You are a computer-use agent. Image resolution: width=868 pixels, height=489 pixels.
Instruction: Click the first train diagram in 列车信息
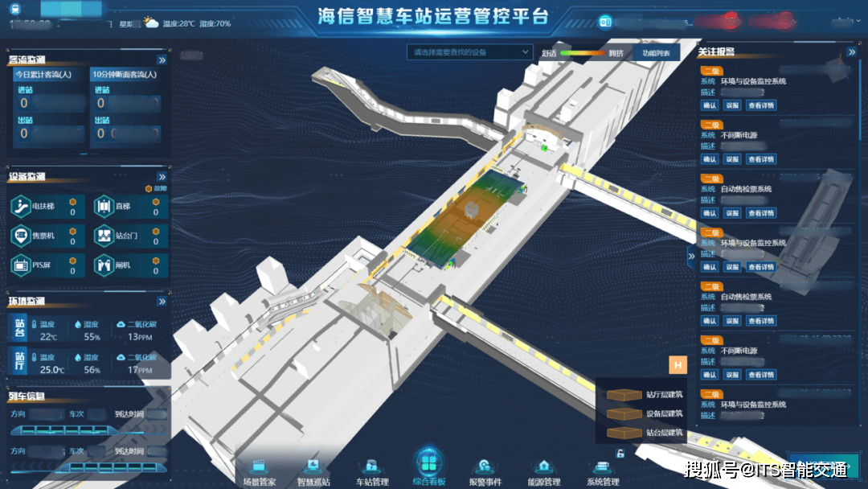[x=63, y=429]
